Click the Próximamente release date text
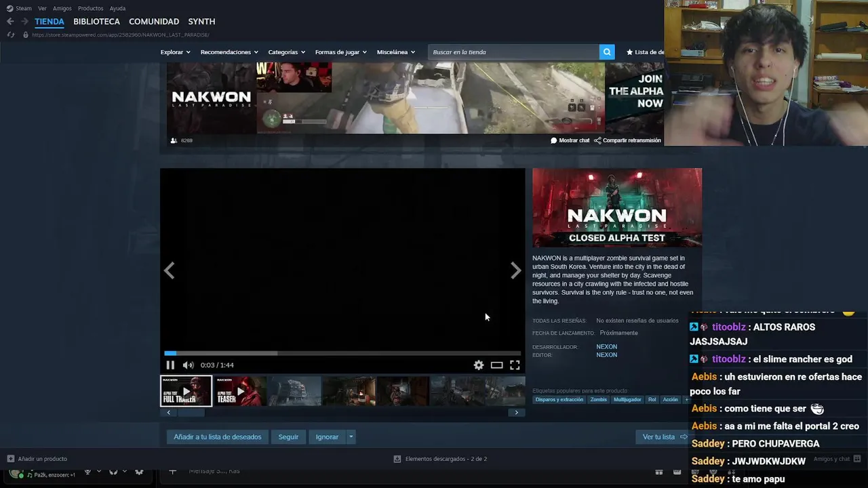 (x=619, y=333)
